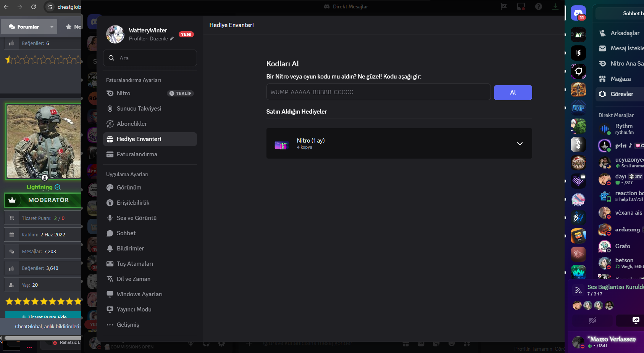Open the ardasmg direct message
644x353 pixels.
tap(620, 229)
